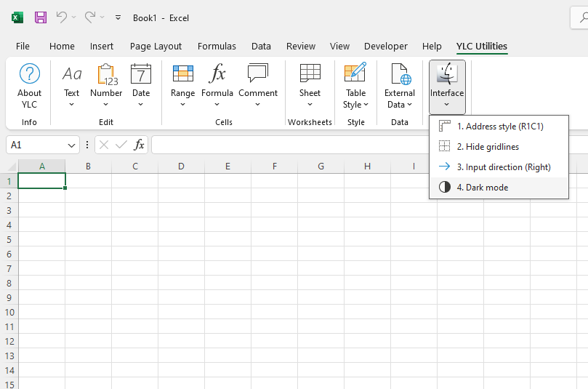The height and width of the screenshot is (389, 588).
Task: Save the workbook with the floppy icon
Action: [41, 17]
